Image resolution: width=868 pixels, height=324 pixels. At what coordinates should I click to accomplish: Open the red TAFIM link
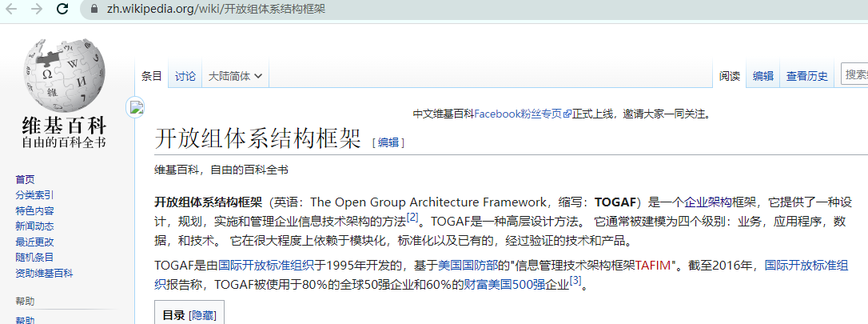point(653,266)
